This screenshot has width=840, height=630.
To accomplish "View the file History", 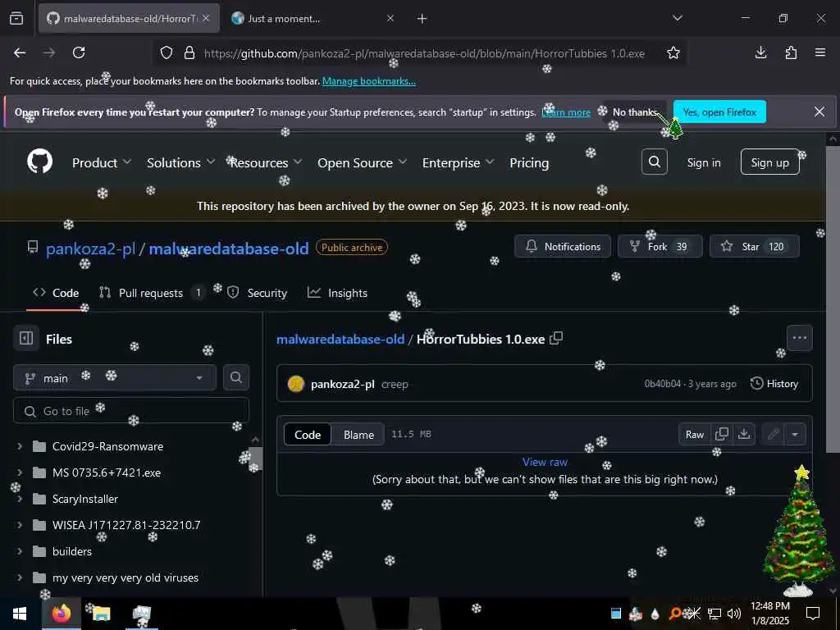I will [774, 384].
